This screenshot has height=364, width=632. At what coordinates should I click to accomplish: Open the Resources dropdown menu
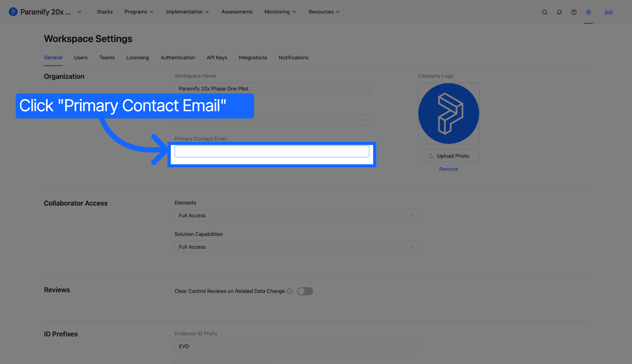pos(324,12)
